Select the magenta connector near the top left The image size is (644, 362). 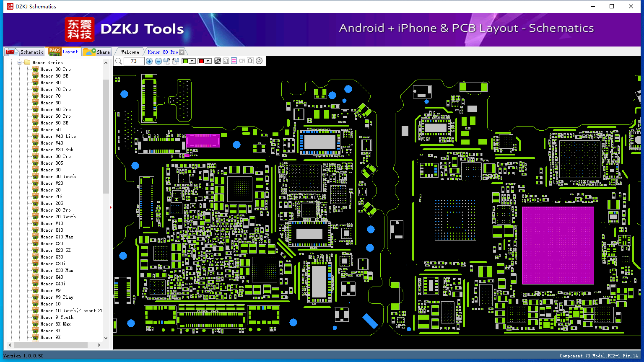click(203, 140)
